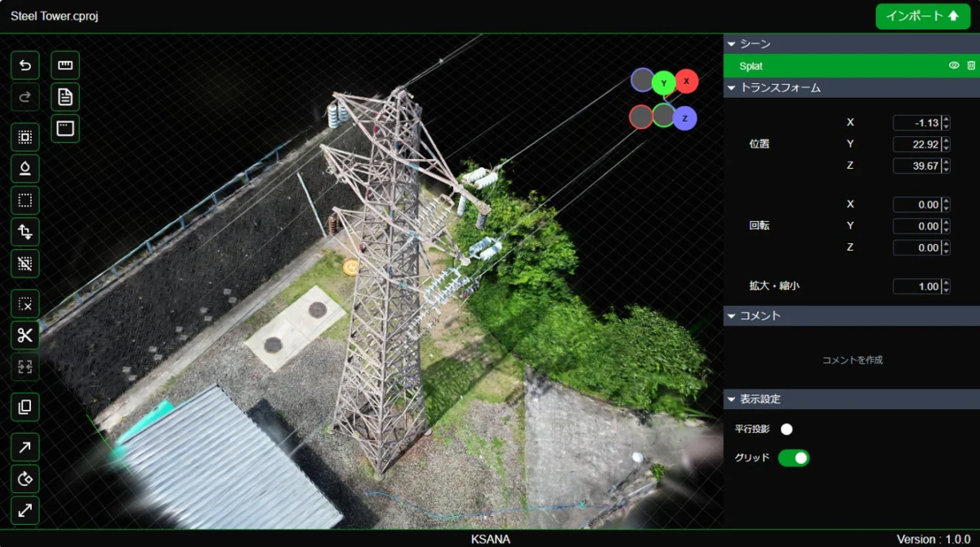Enable the 平行投影 toggle
This screenshot has width=980, height=547.
pos(787,429)
